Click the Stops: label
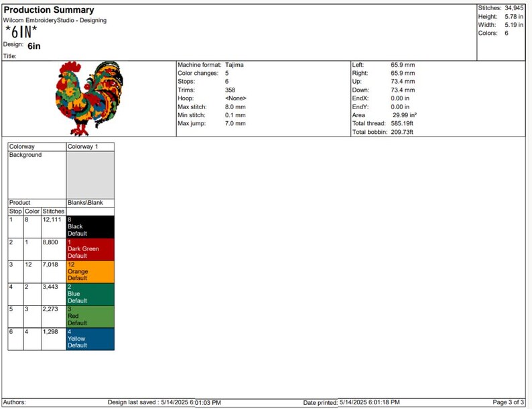This screenshot has height=409, width=532. point(186,81)
